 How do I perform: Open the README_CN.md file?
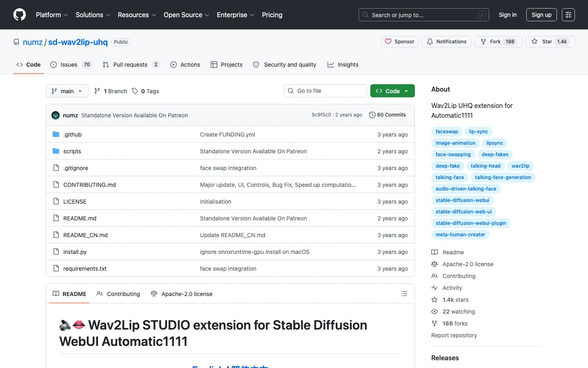coord(85,235)
